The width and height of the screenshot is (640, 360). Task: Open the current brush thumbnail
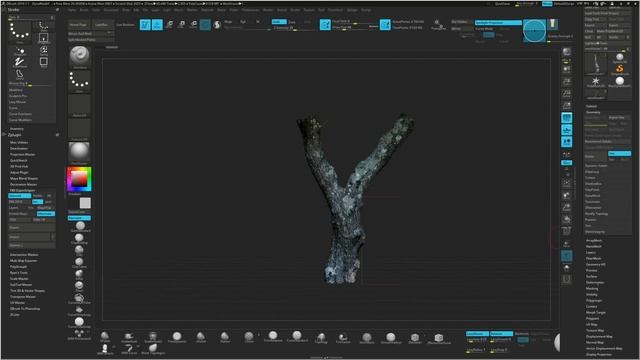[80, 56]
